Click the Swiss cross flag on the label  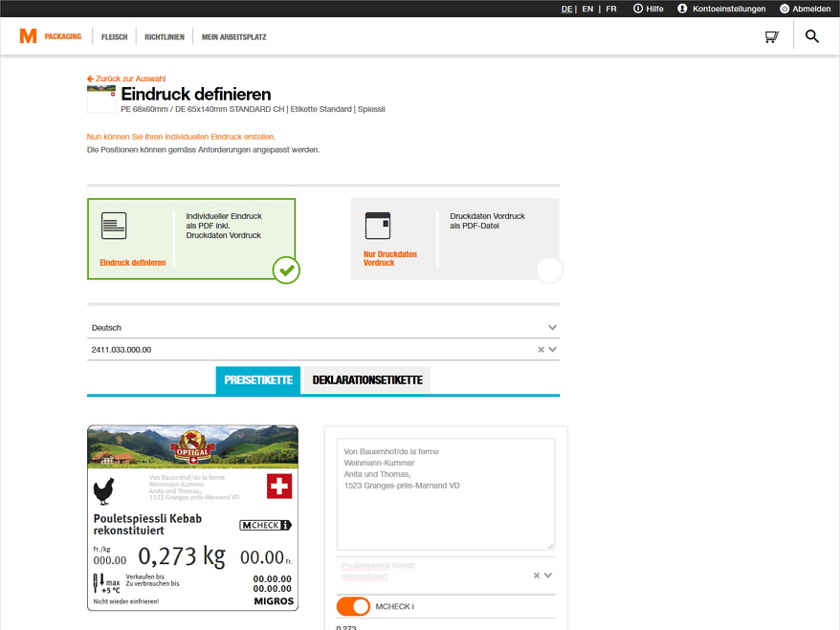point(279,486)
